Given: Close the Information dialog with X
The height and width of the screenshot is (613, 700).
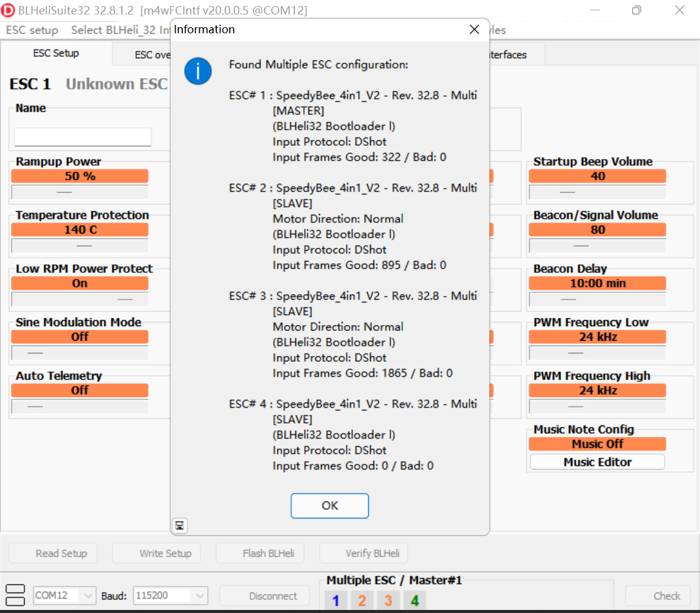Looking at the screenshot, I should click(x=474, y=30).
